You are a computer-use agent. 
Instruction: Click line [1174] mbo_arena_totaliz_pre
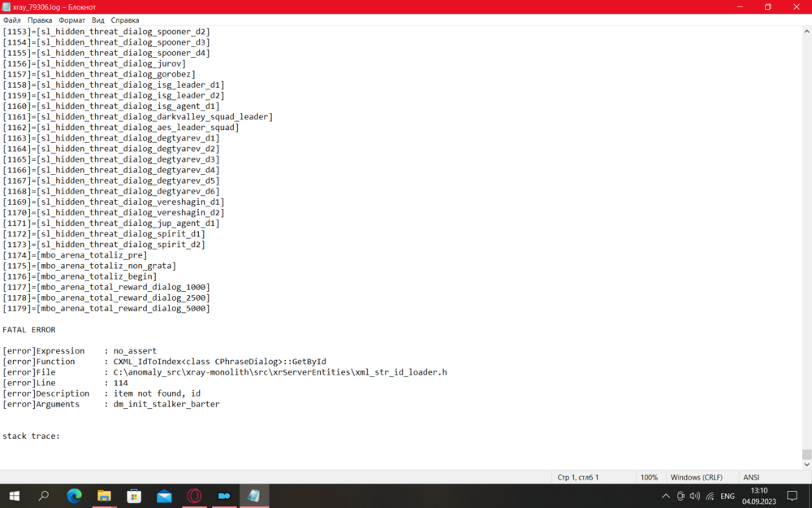75,255
